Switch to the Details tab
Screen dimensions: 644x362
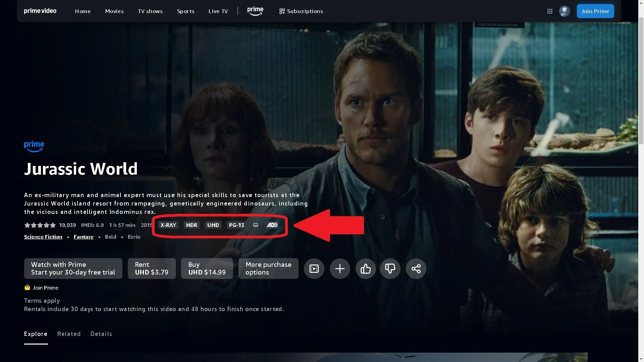pos(101,334)
